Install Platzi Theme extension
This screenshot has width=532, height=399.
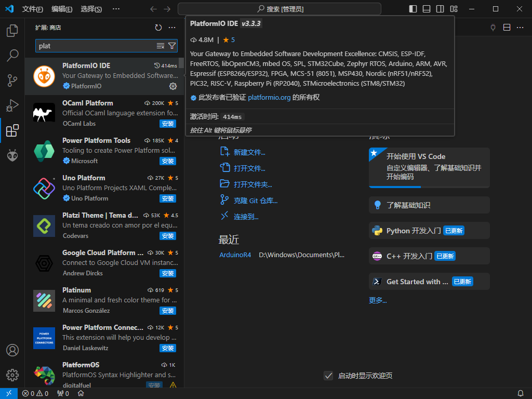pos(168,236)
